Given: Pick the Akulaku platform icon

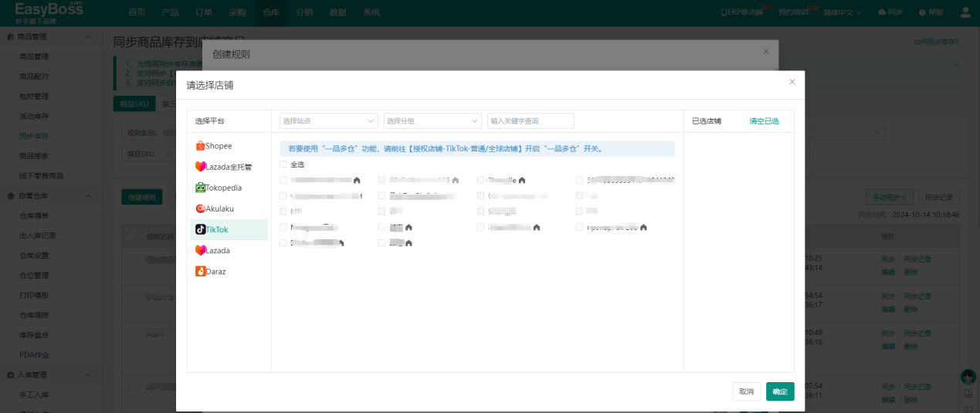Looking at the screenshot, I should click(201, 208).
